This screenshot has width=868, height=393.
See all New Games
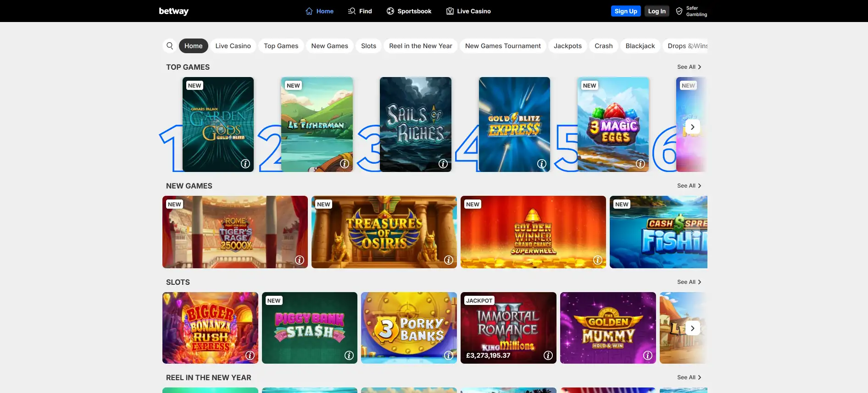click(689, 186)
